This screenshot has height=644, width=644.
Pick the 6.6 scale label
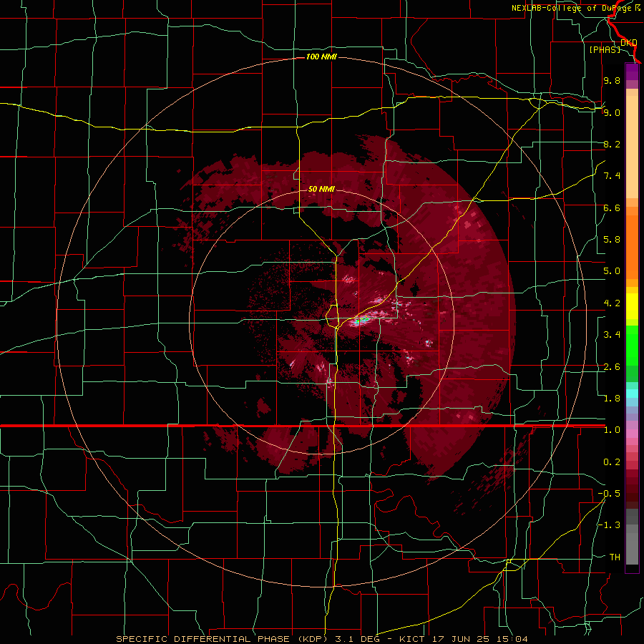click(612, 208)
